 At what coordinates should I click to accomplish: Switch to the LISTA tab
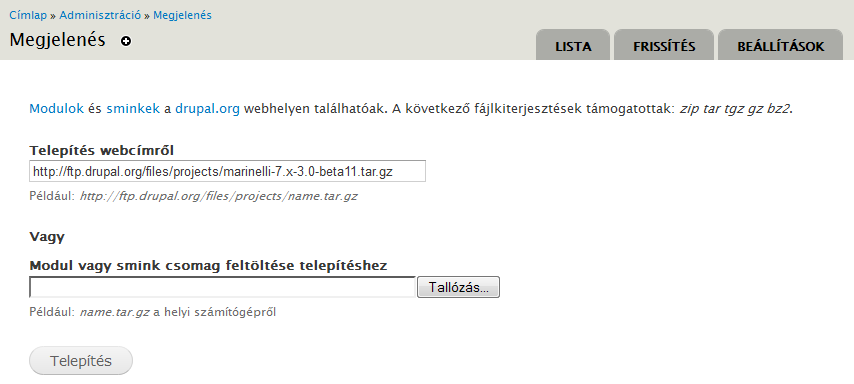pos(573,45)
